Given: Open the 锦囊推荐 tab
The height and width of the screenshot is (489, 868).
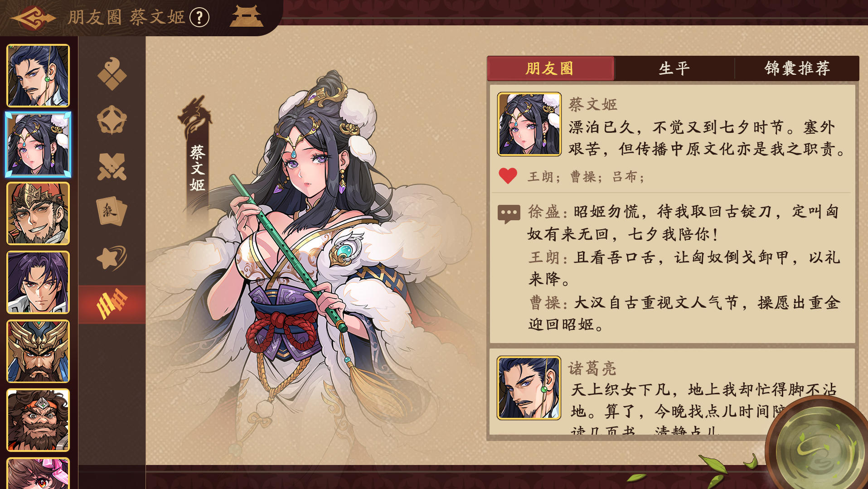Looking at the screenshot, I should coord(796,68).
